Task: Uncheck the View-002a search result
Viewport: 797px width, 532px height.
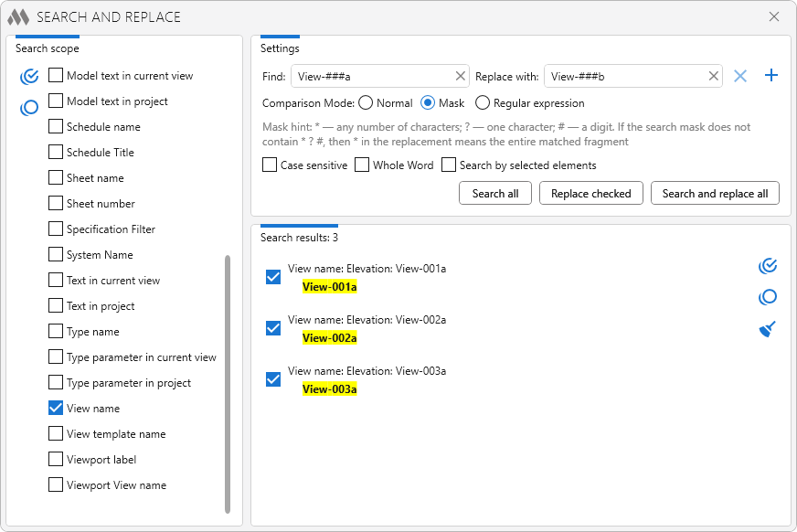Action: (272, 328)
